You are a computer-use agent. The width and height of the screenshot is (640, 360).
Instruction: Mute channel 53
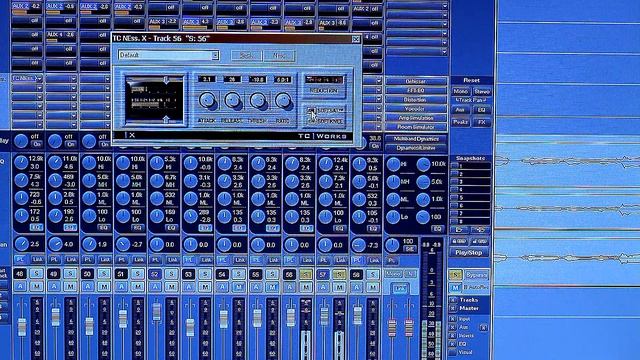[x=205, y=287]
